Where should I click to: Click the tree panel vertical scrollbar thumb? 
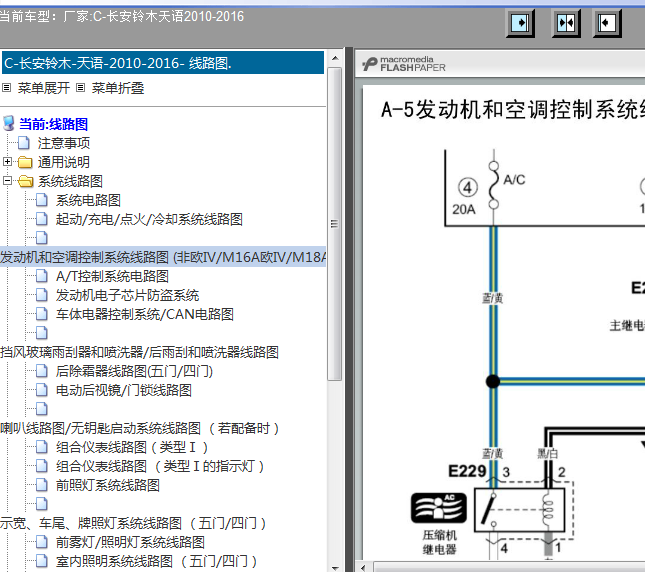(x=335, y=224)
